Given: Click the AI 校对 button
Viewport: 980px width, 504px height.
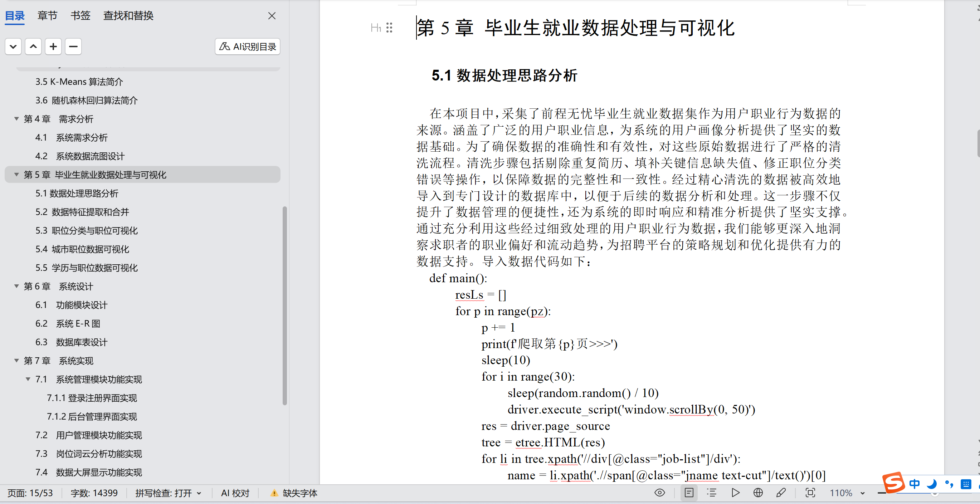Looking at the screenshot, I should (235, 493).
